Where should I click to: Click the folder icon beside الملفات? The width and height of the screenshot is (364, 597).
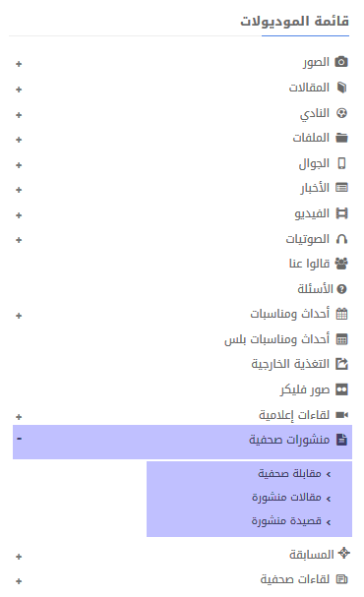342,138
